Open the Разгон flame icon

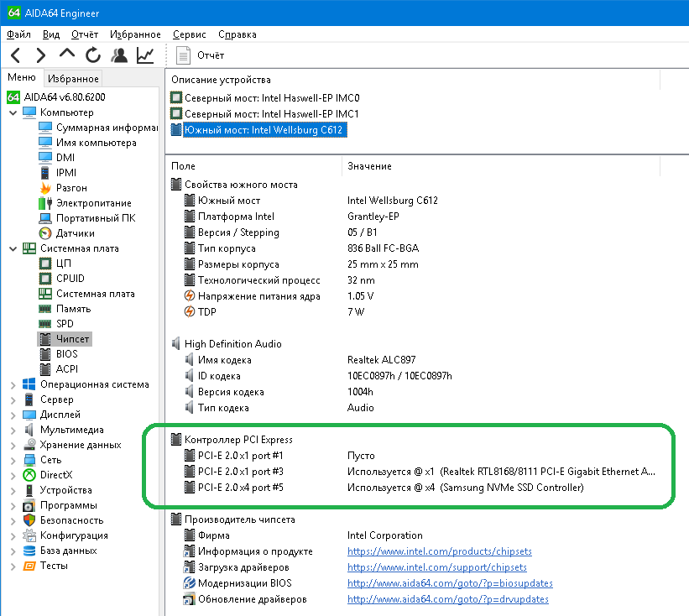pyautogui.click(x=44, y=188)
